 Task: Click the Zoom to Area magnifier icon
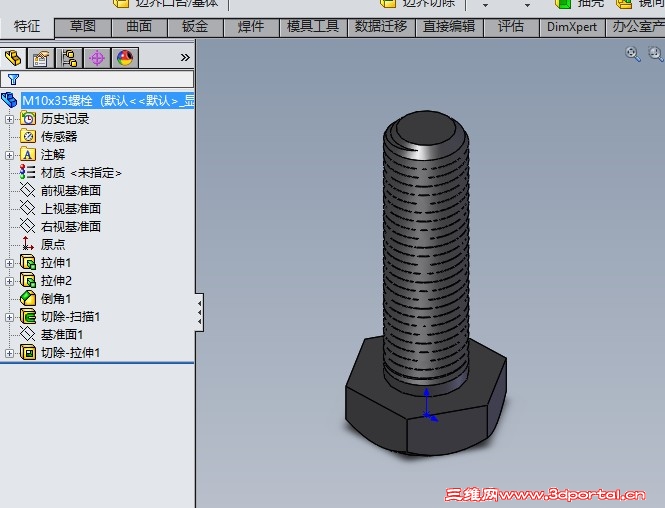tap(656, 54)
